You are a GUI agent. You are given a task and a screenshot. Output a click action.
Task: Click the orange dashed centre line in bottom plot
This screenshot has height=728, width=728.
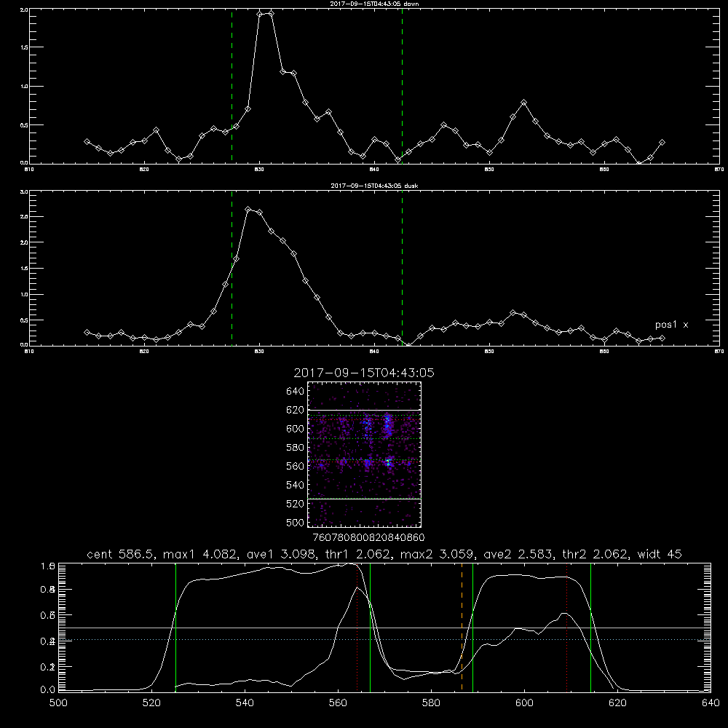(462, 627)
